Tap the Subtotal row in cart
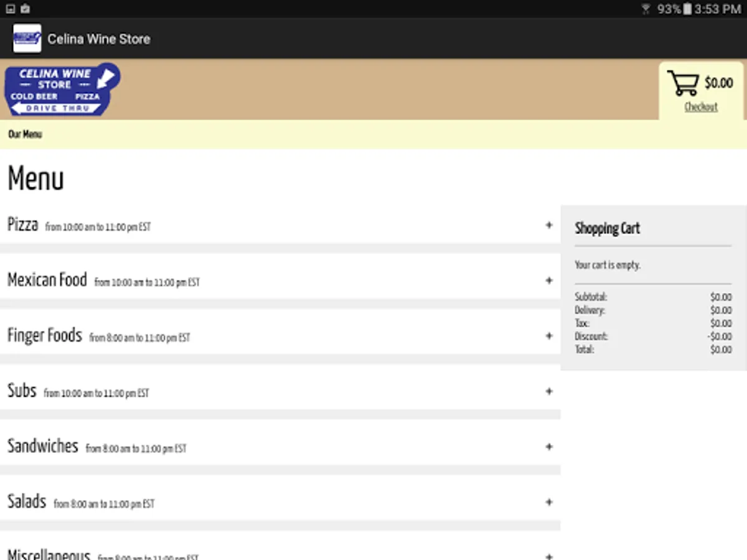The height and width of the screenshot is (560, 747). pos(653,297)
